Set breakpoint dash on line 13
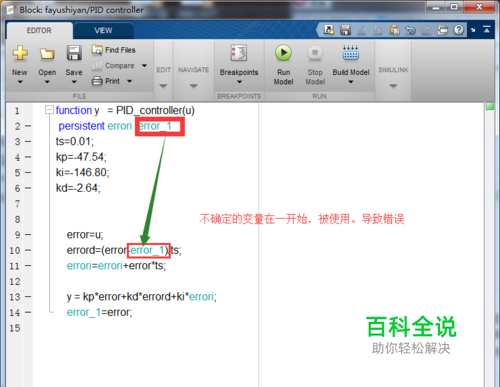The image size is (500, 387). click(x=28, y=297)
